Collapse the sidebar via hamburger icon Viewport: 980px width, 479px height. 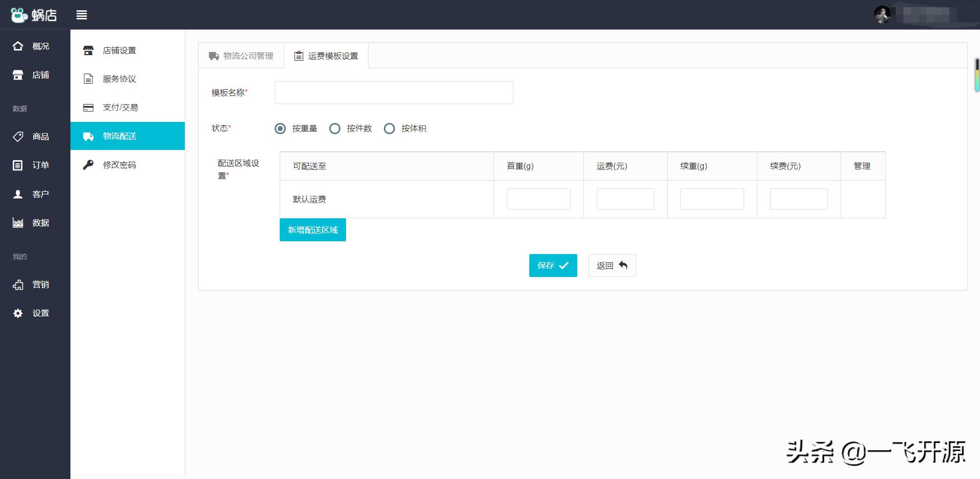[81, 15]
